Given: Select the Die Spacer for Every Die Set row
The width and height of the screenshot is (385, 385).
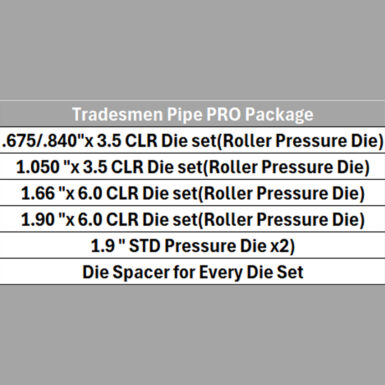Looking at the screenshot, I should [x=192, y=272].
